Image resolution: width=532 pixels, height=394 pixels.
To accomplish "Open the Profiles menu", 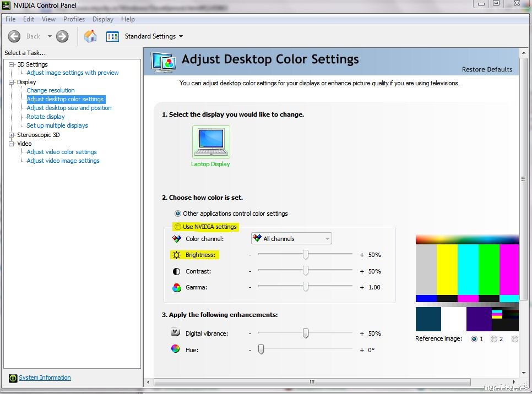I will 74,19.
